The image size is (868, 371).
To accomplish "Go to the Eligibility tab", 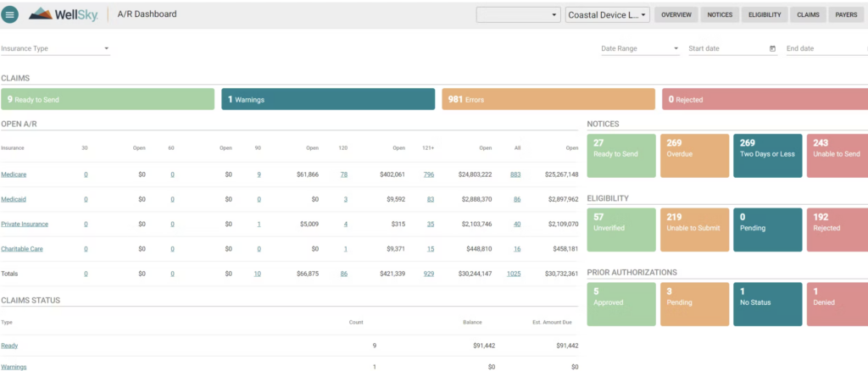I will click(x=765, y=15).
